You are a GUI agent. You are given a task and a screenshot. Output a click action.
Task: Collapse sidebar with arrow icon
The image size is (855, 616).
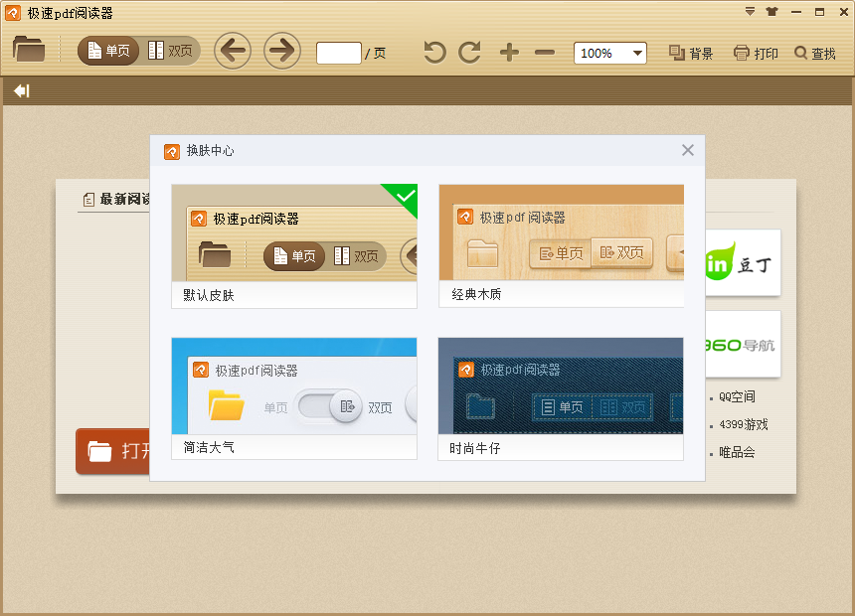tap(21, 91)
